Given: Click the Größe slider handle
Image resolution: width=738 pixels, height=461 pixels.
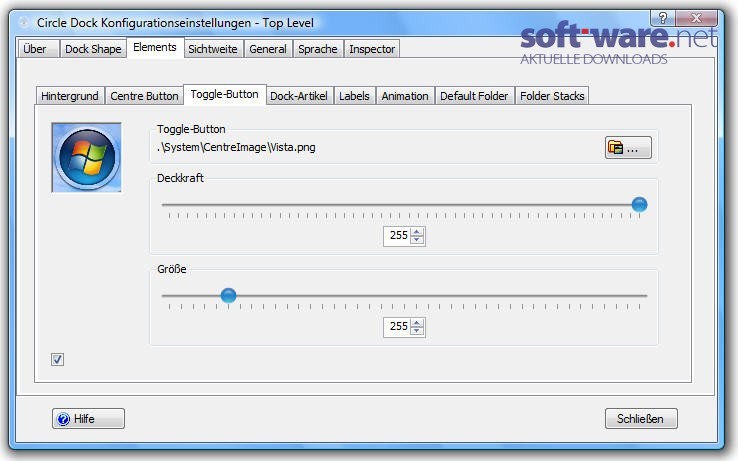Looking at the screenshot, I should tap(228, 296).
